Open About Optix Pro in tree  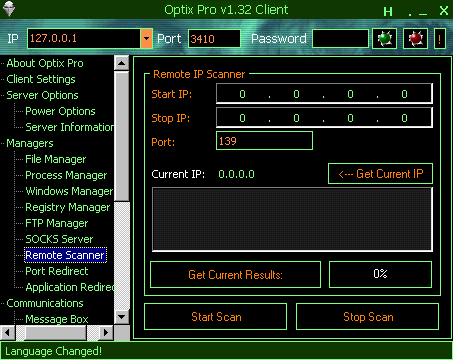45,63
